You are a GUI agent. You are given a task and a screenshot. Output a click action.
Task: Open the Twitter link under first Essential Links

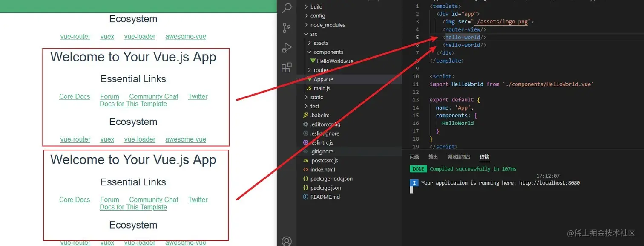198,96
